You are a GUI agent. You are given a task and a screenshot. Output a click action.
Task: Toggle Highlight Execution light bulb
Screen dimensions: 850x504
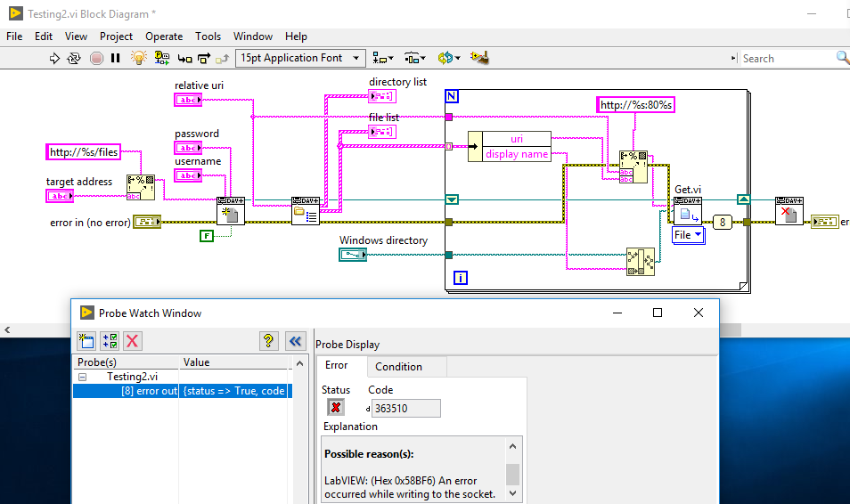(139, 58)
